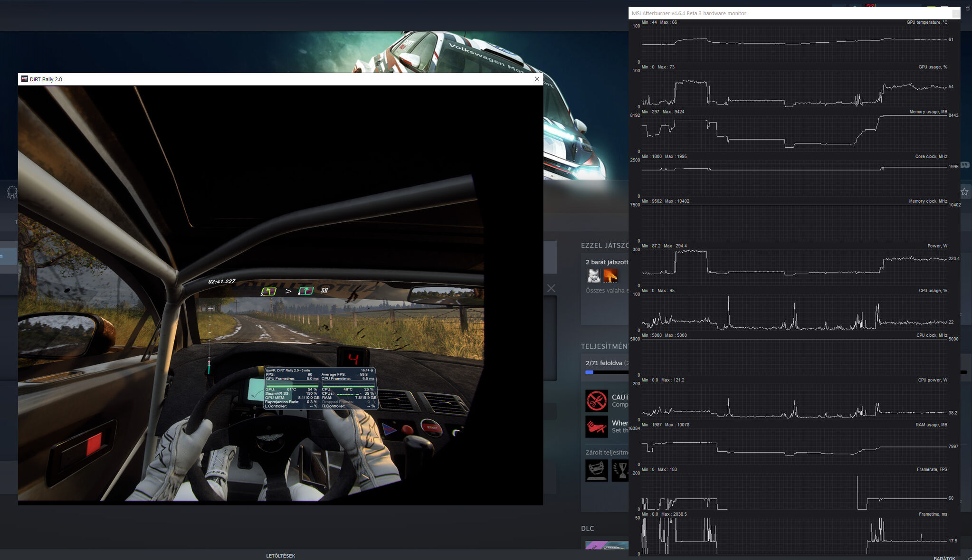
Task: Click the locked trophy achievement icon
Action: point(620,470)
